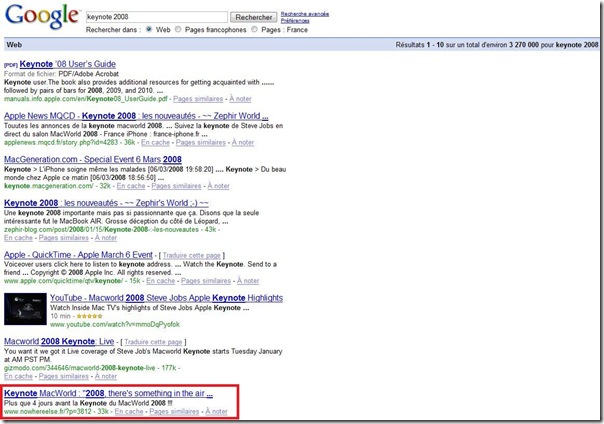Screen dimensions: 604x424
Task: Click À noter for keynote.macgeneration.com result
Action: (x=218, y=186)
